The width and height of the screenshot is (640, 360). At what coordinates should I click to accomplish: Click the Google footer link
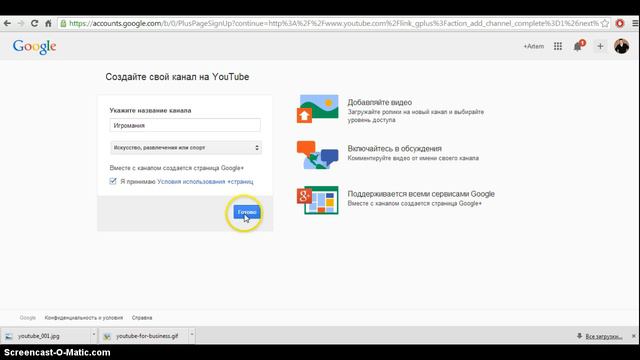(x=28, y=318)
